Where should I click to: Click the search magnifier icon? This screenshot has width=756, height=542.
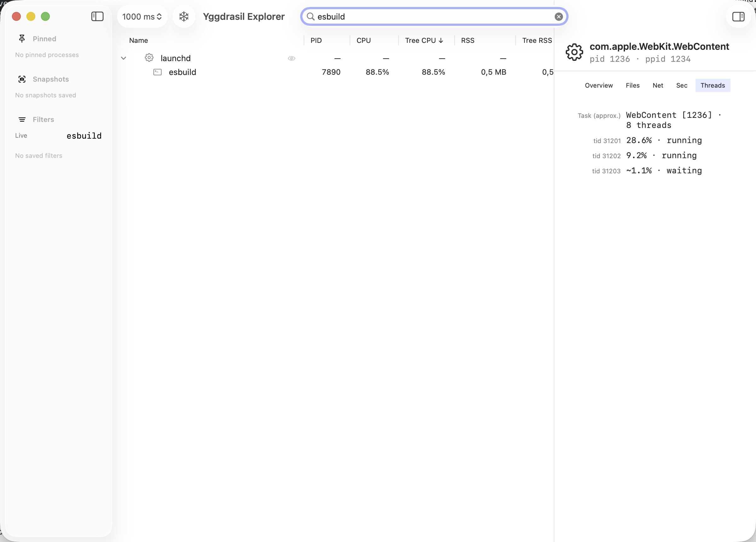pos(310,16)
